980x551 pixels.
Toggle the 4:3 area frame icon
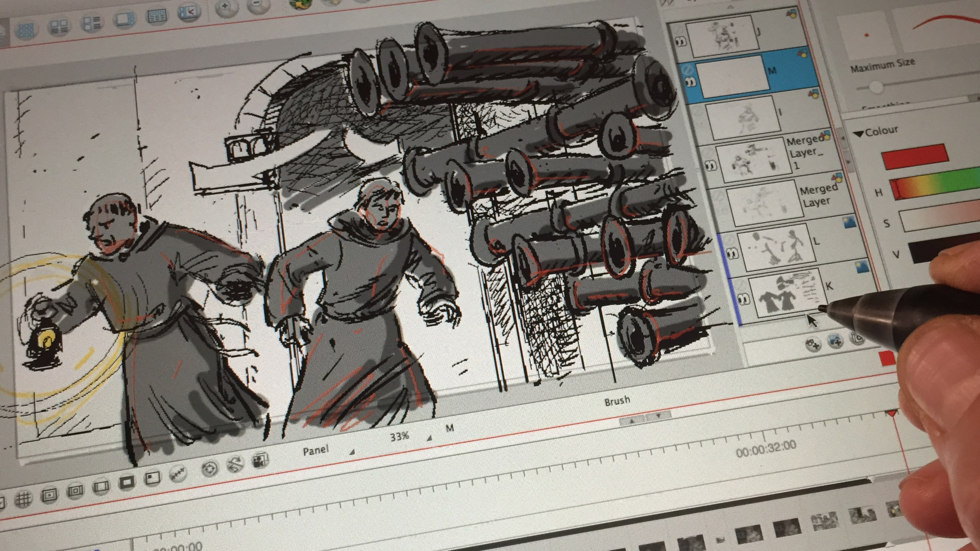pos(101,487)
